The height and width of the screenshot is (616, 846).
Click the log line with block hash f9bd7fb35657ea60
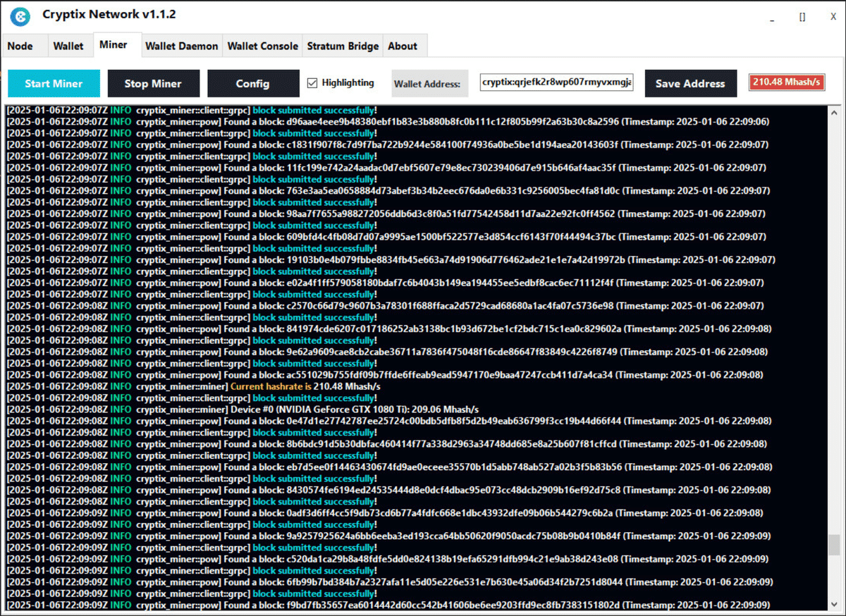pos(388,605)
